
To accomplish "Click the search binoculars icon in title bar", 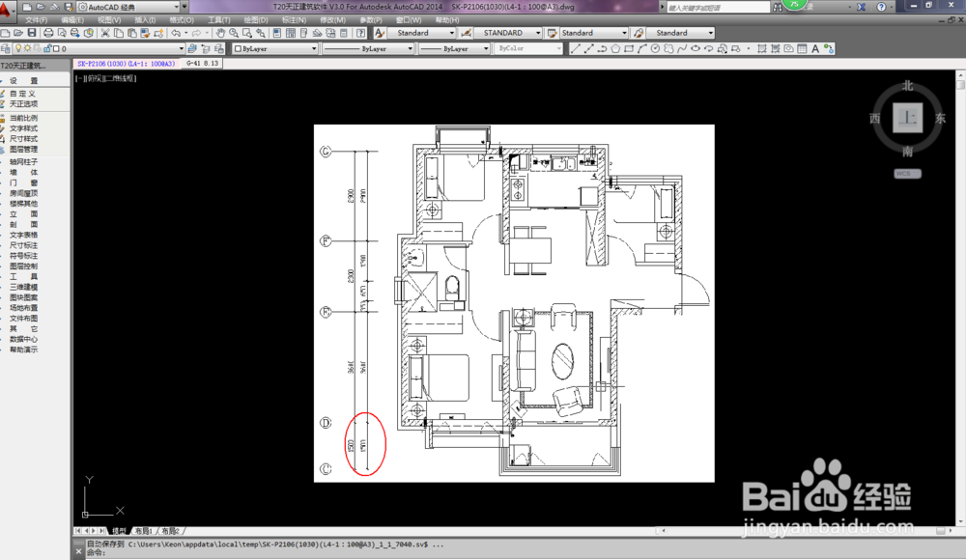I will pos(778,7).
